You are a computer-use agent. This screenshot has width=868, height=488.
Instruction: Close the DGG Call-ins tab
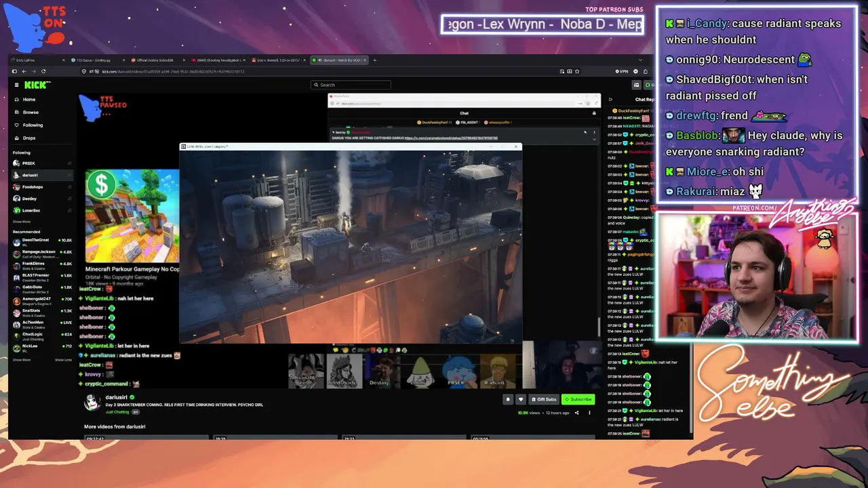[x=64, y=60]
